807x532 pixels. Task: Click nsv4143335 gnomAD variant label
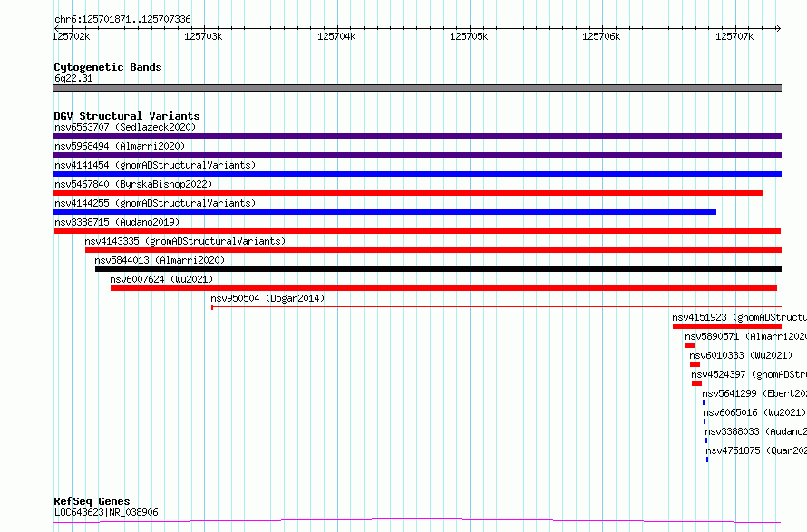(185, 241)
